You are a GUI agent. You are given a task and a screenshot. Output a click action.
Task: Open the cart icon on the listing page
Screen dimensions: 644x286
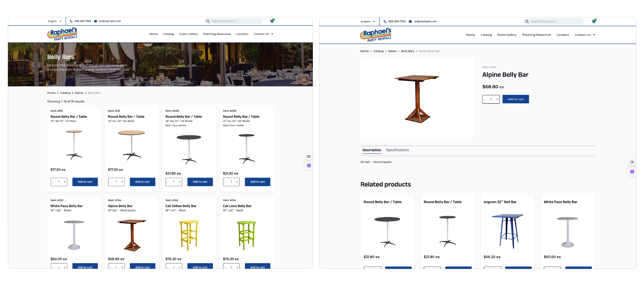point(272,21)
